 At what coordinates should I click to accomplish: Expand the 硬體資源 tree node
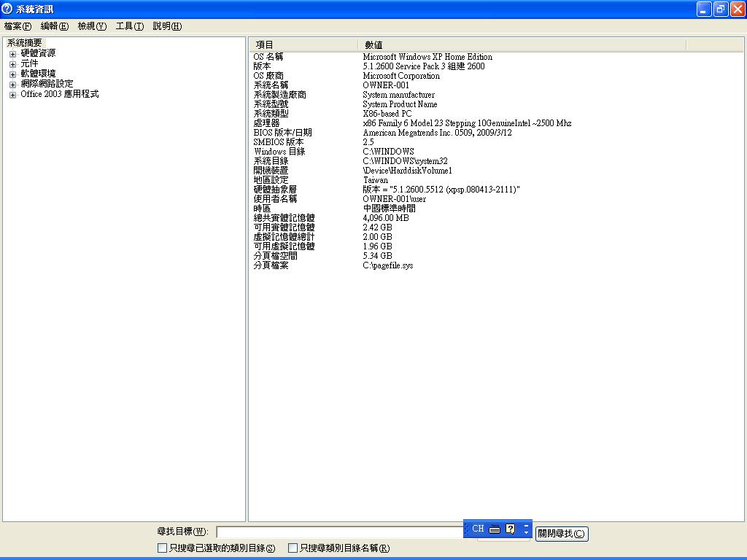13,54
